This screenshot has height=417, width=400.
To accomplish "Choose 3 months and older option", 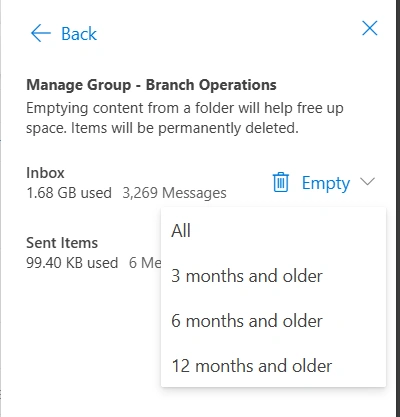I will (x=273, y=276).
